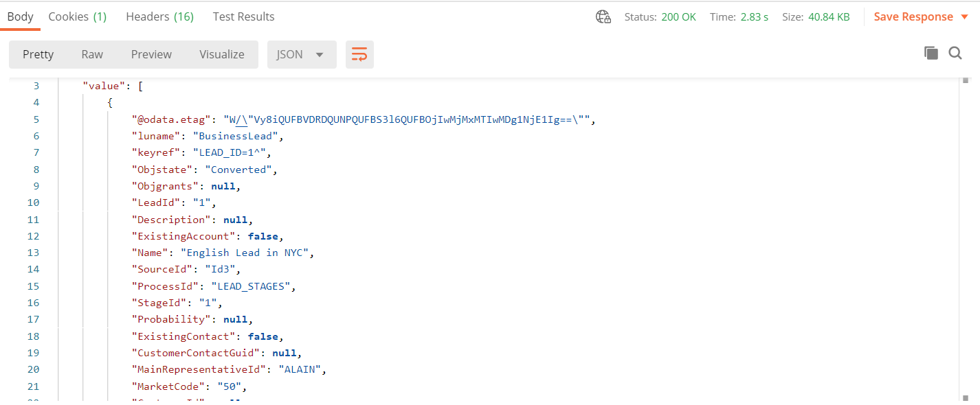Screen dimensions: 980x405
Task: Open the JSON language format dropdown
Action: click(x=301, y=54)
